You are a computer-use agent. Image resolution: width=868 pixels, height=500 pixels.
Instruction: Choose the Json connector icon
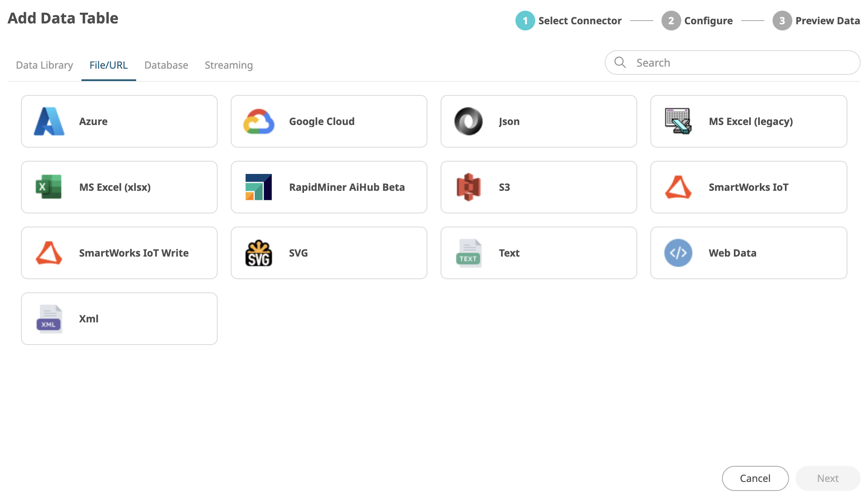[x=469, y=121]
